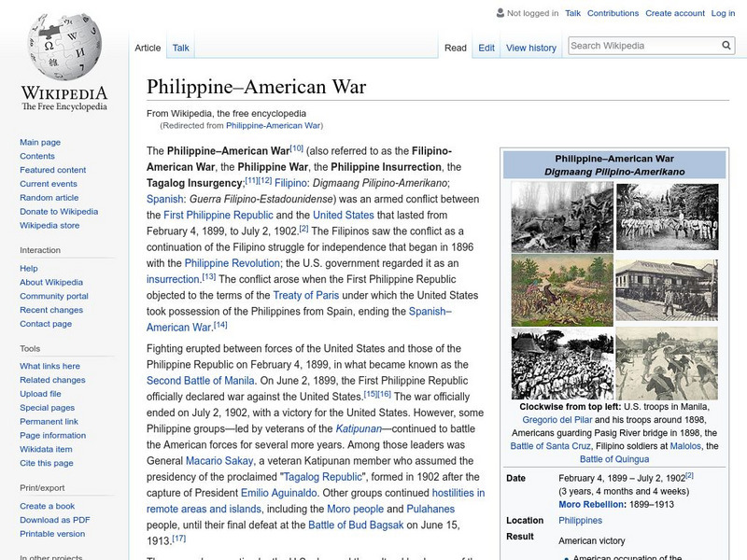This screenshot has width=747, height=560.
Task: Click the Wikipedia globe logo
Action: pos(63,47)
